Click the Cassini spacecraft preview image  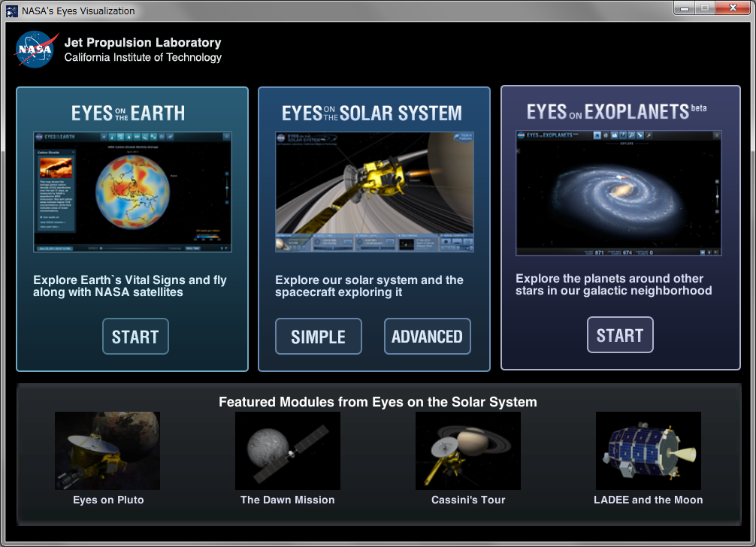pyautogui.click(x=373, y=190)
